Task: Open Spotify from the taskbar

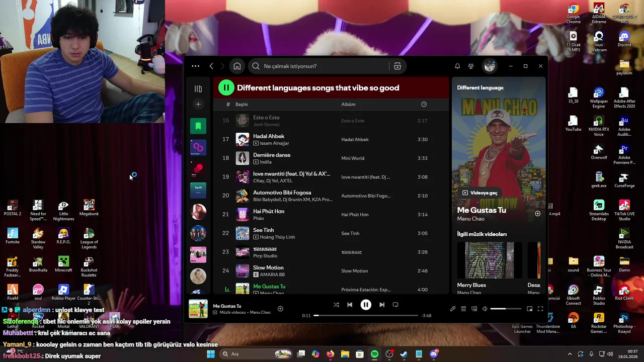Action: [374, 354]
